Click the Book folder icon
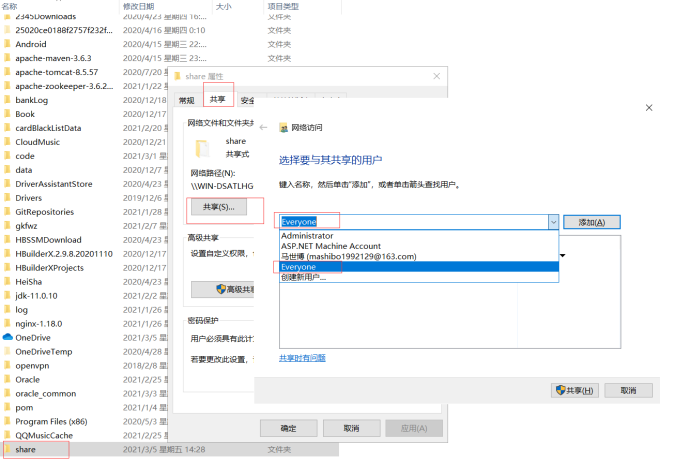This screenshot has height=459, width=692. pyautogui.click(x=7, y=114)
